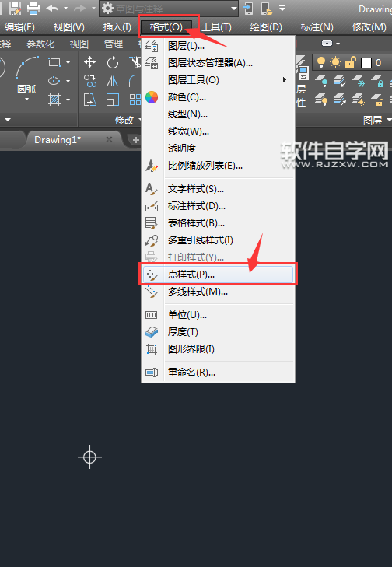Click the Thaw All Layers icon
The height and width of the screenshot is (567, 392).
coord(359,99)
